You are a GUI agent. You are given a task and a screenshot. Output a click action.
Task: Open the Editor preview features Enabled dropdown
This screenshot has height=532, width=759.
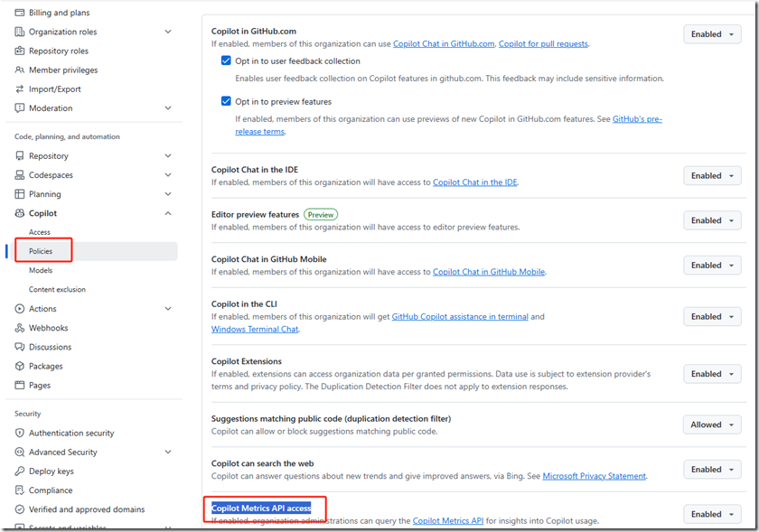click(712, 220)
